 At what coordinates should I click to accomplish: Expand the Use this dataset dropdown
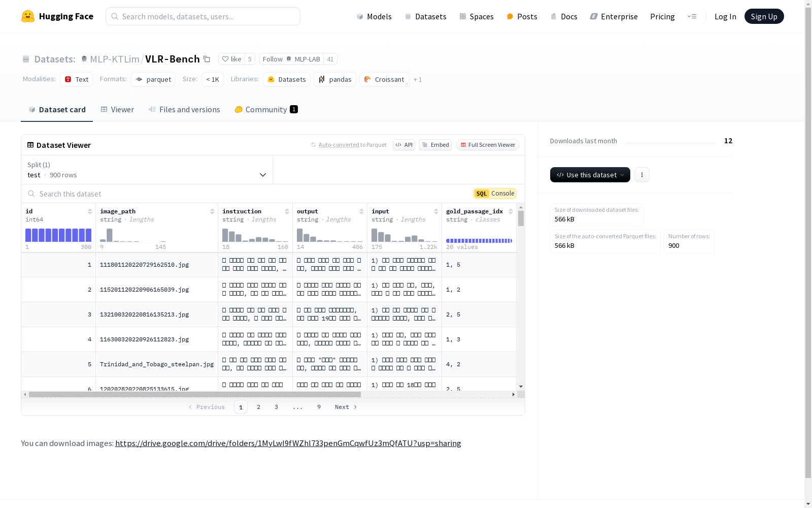(x=590, y=175)
